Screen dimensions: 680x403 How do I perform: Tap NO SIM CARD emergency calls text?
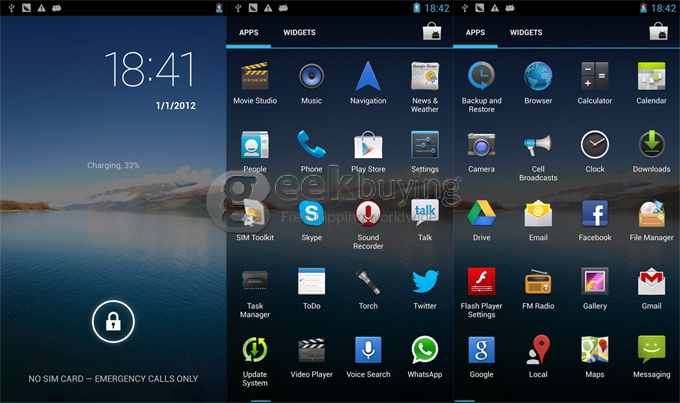click(x=113, y=379)
